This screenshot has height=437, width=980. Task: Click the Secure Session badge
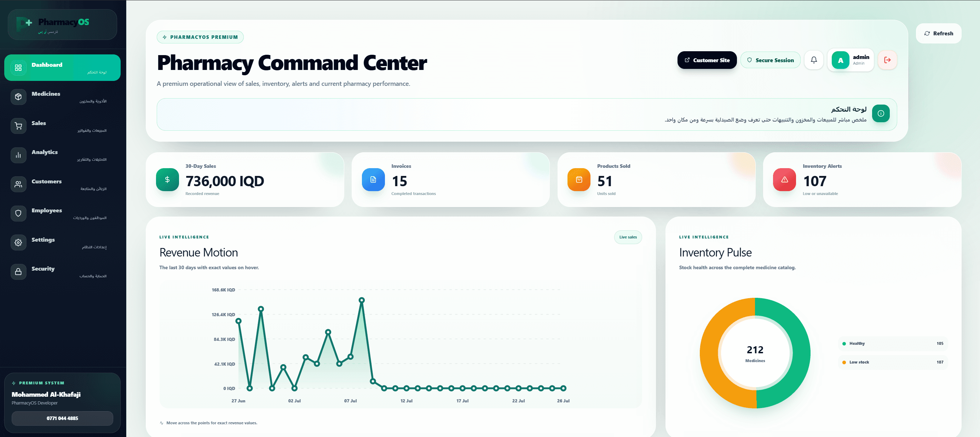(771, 60)
